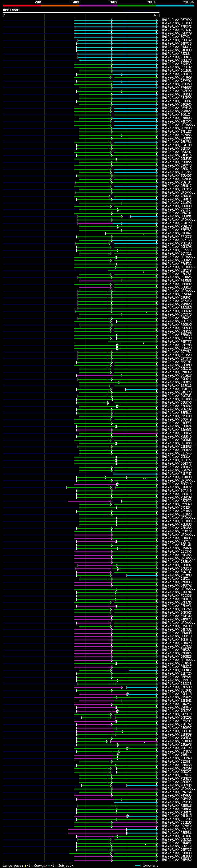197x868 pixels.
Task: Select the UniRef100_Q1PZ14 label
Action: tap(177, 579)
